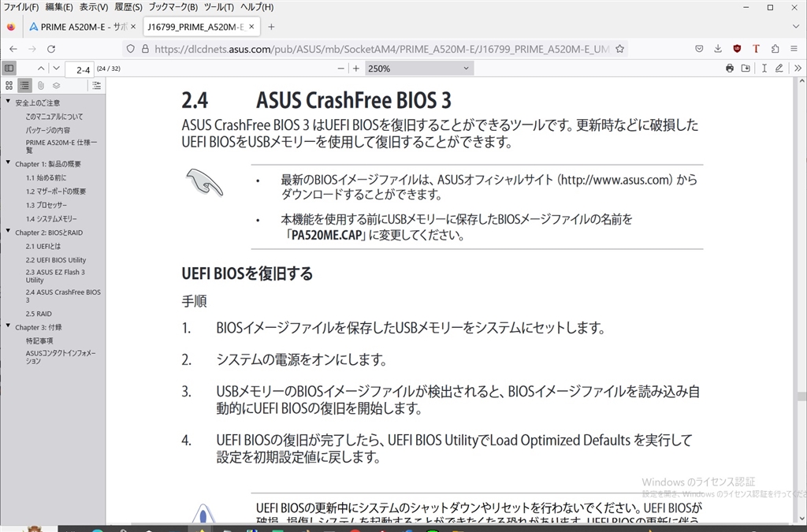Viewport: 807px width, 532px height.
Task: Open the 履歴(S) menu
Action: click(128, 7)
